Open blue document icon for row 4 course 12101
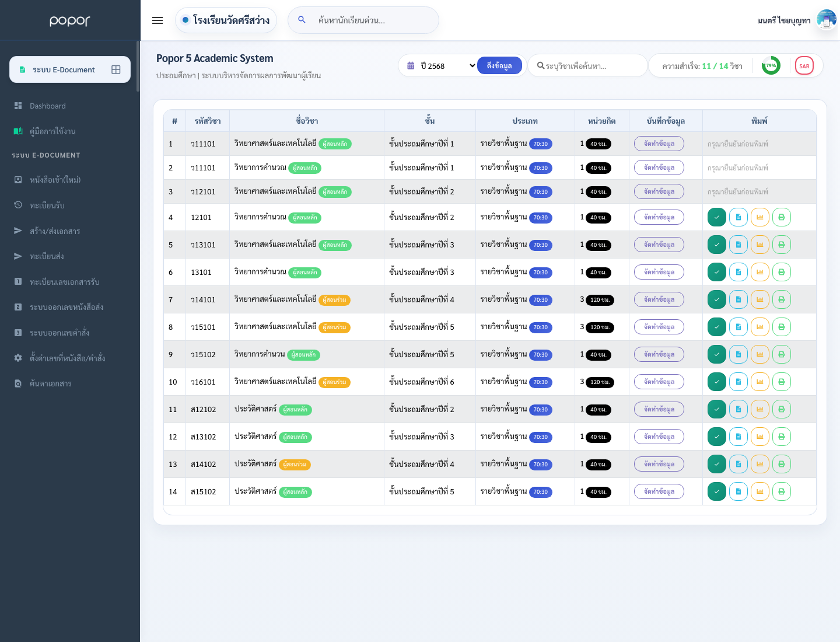The image size is (840, 642). 738,217
